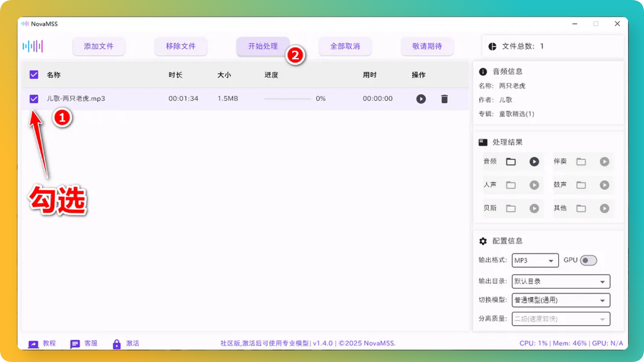Play the 其他 result

coord(605,208)
